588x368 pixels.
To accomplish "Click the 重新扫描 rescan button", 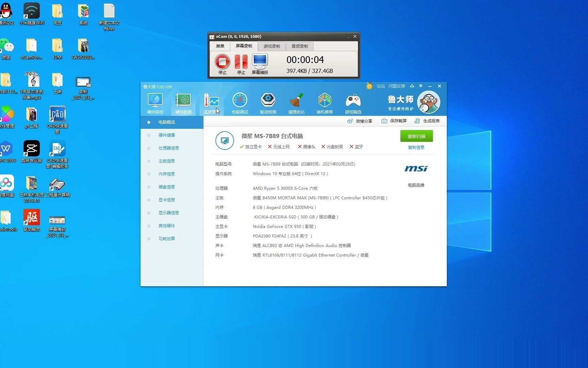I will click(x=416, y=136).
